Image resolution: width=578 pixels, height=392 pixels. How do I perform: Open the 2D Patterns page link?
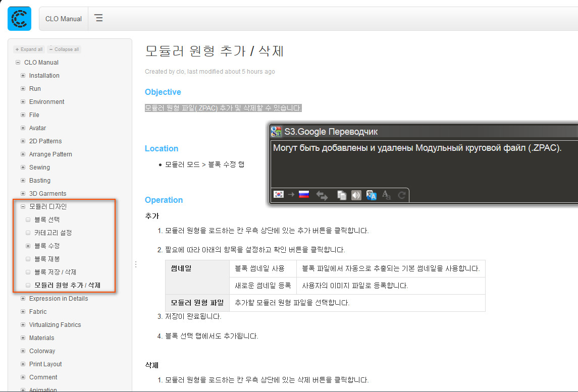click(x=45, y=141)
